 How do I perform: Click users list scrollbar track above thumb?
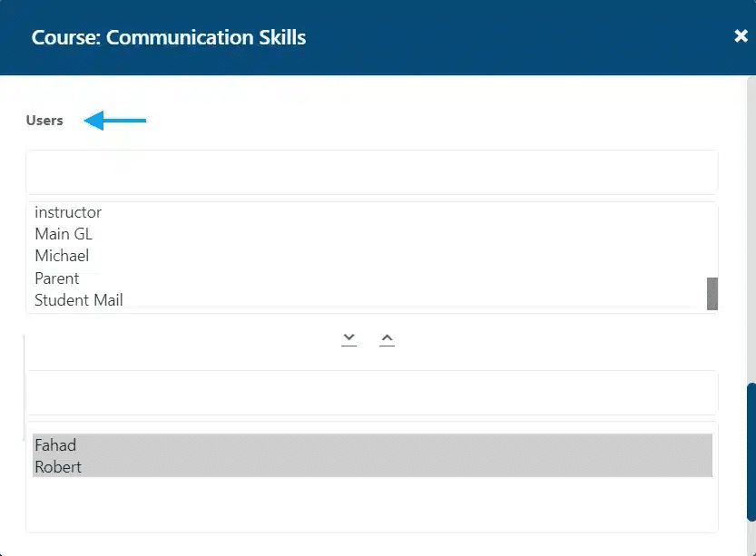[712, 240]
